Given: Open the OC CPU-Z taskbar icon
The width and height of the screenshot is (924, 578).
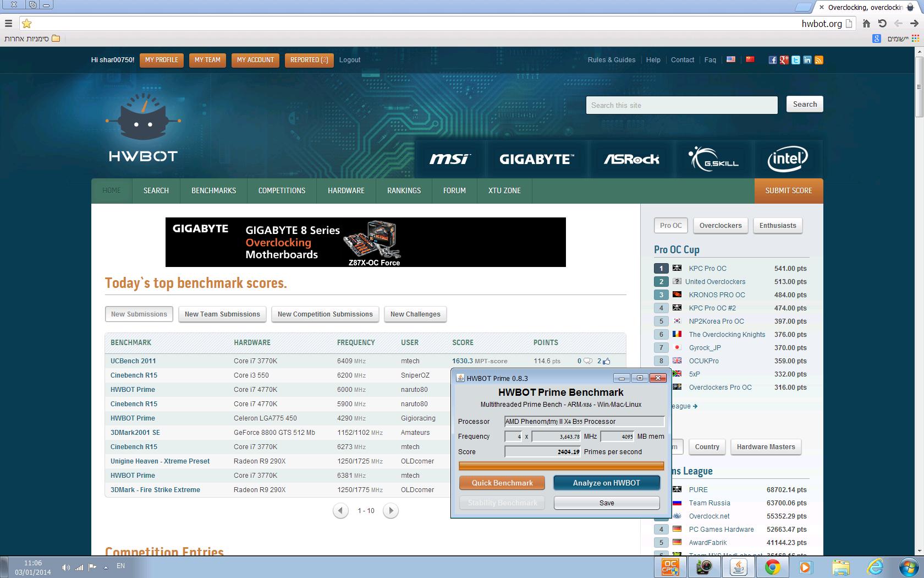Looking at the screenshot, I should pyautogui.click(x=670, y=567).
